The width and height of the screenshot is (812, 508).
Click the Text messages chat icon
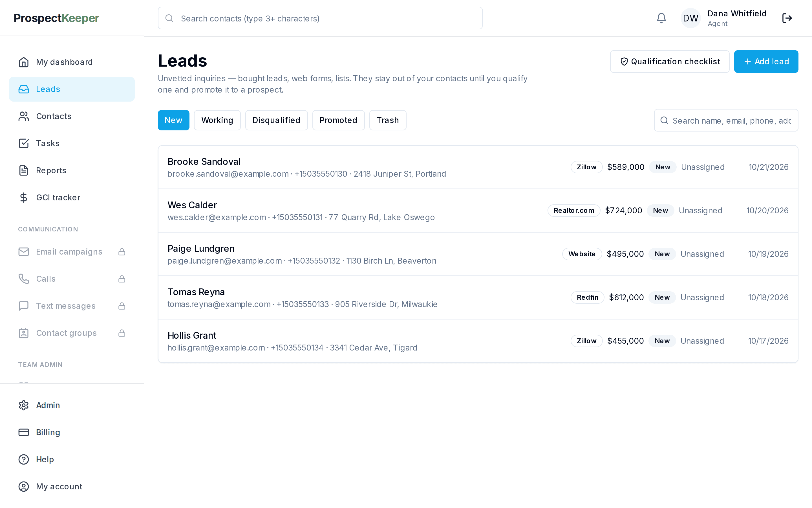(23, 306)
